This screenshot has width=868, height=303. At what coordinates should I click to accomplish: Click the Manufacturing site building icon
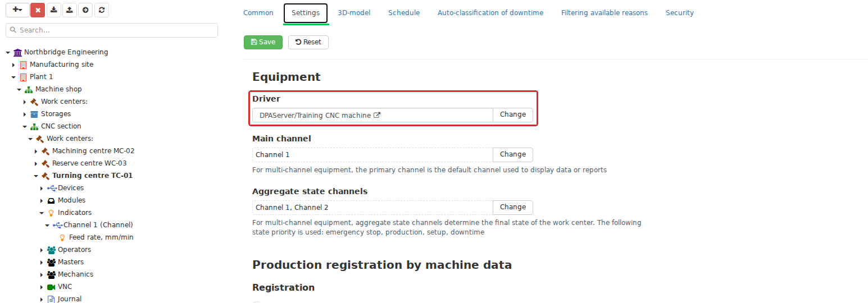23,65
